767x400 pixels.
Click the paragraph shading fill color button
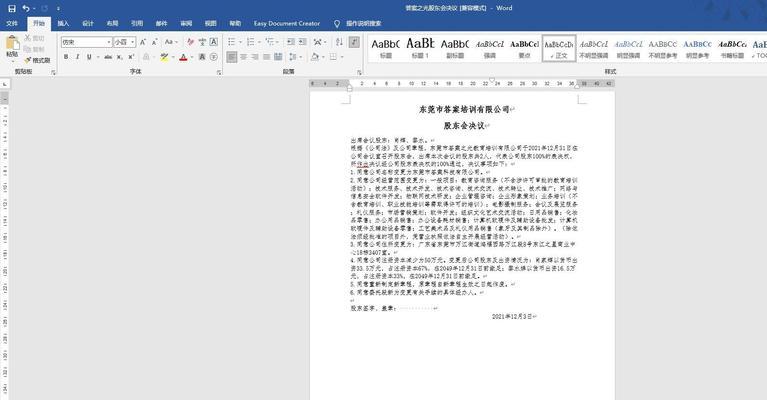click(315, 57)
